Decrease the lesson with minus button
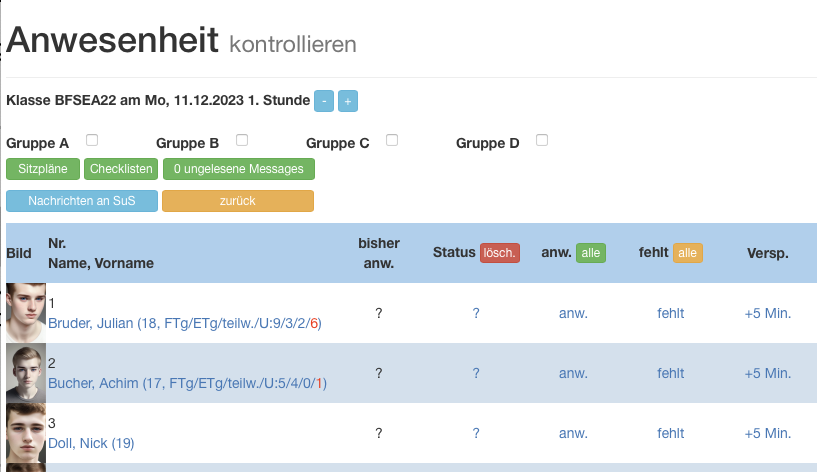Image resolution: width=821 pixels, height=472 pixels. pos(324,101)
